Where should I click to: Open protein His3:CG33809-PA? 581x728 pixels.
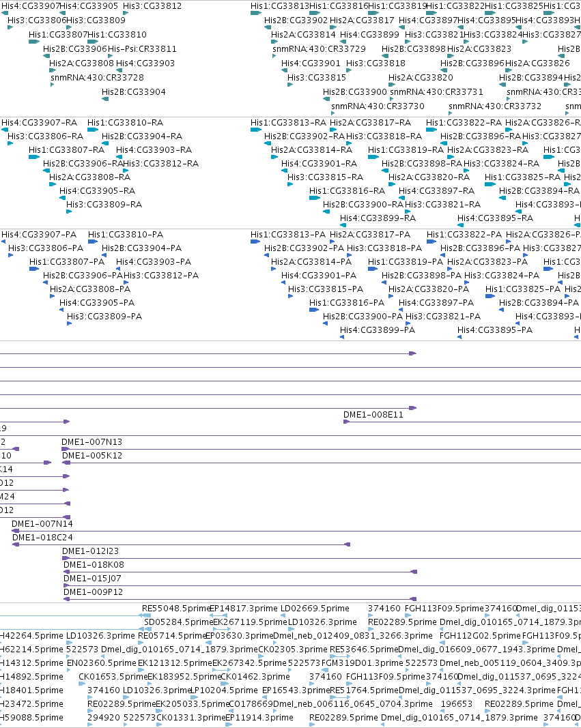click(104, 317)
